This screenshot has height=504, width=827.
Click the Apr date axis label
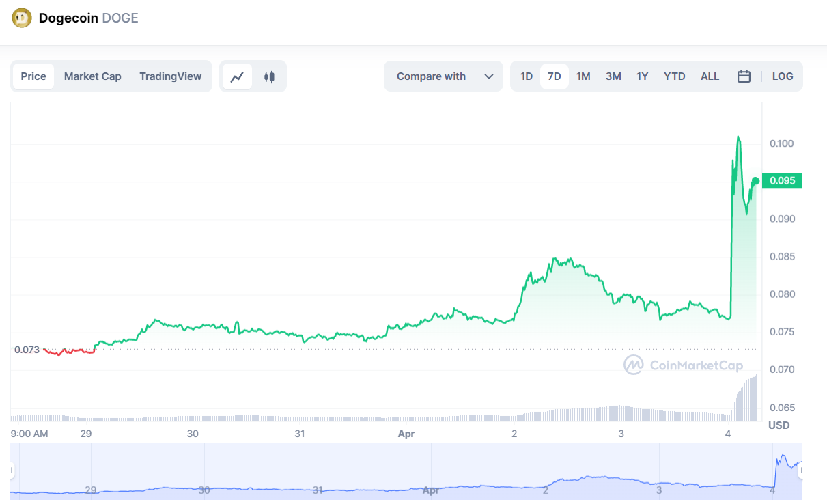pyautogui.click(x=406, y=434)
